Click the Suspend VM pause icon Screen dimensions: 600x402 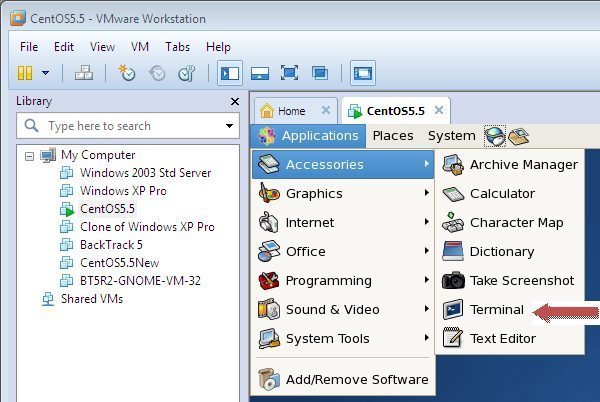click(25, 72)
